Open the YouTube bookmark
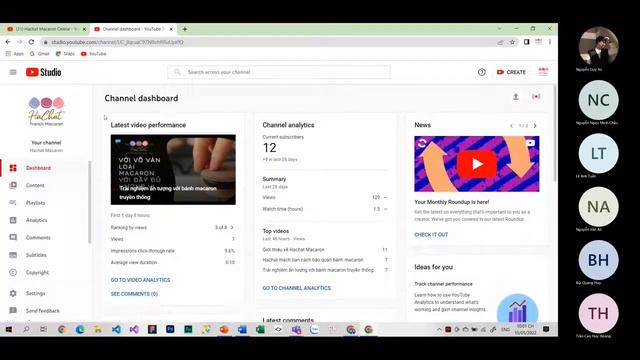Screen dimensions: 640x360 tap(93, 53)
